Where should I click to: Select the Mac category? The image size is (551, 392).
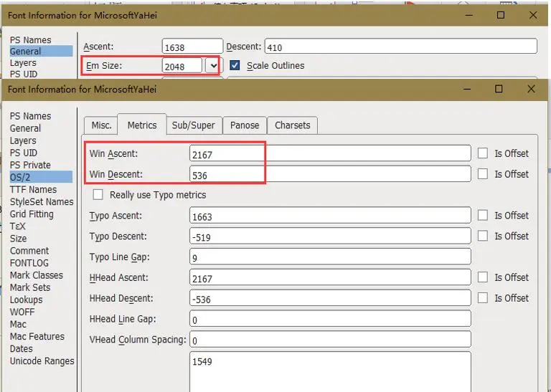tap(18, 324)
